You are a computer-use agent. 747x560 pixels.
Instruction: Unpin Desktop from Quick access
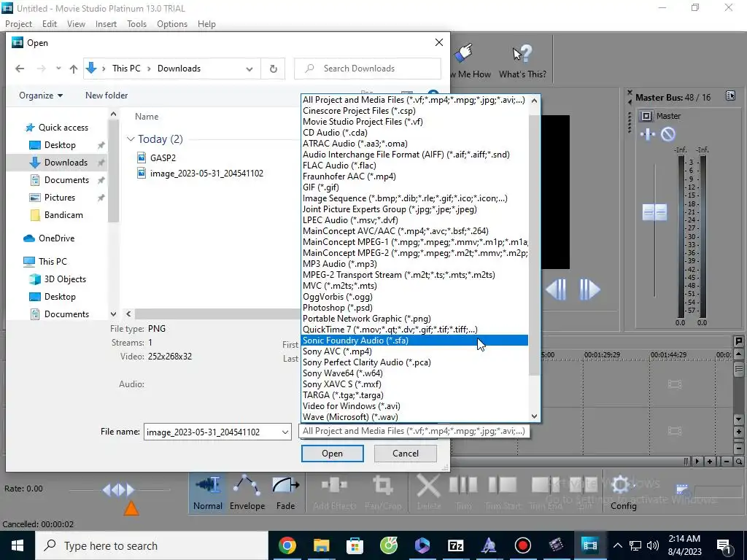101,145
